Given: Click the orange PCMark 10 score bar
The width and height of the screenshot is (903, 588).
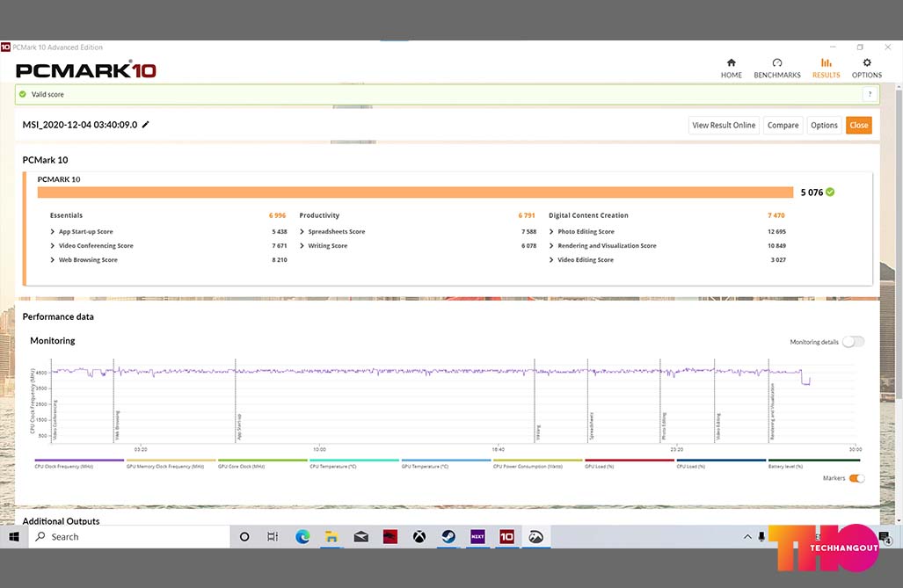Looking at the screenshot, I should coord(415,192).
